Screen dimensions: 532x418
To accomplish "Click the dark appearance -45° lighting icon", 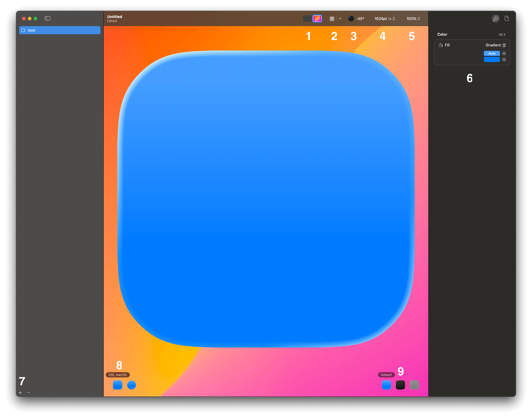I will 351,18.
